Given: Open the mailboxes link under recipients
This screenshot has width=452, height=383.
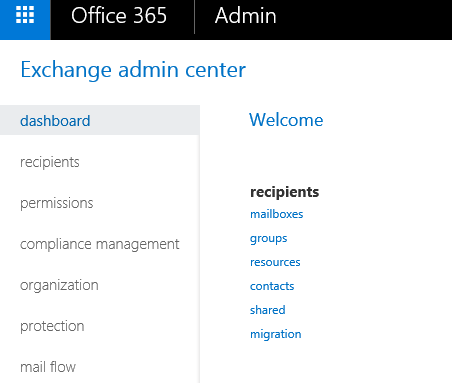Looking at the screenshot, I should tap(277, 214).
